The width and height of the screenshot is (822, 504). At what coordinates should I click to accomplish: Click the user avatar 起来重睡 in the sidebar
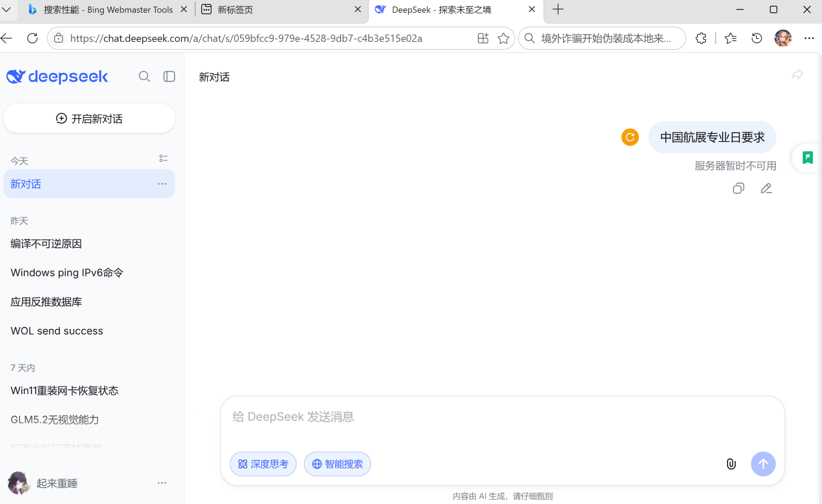(x=18, y=483)
